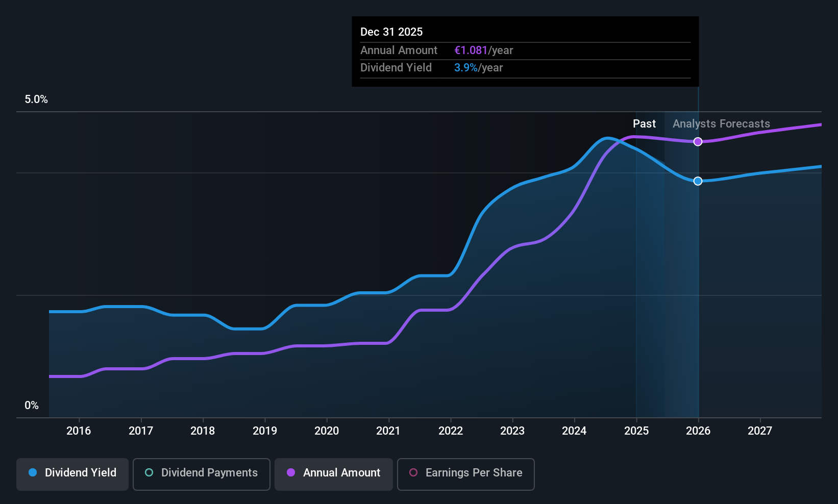This screenshot has width=838, height=504.
Task: Click the 2025 x-axis label
Action: coord(636,431)
